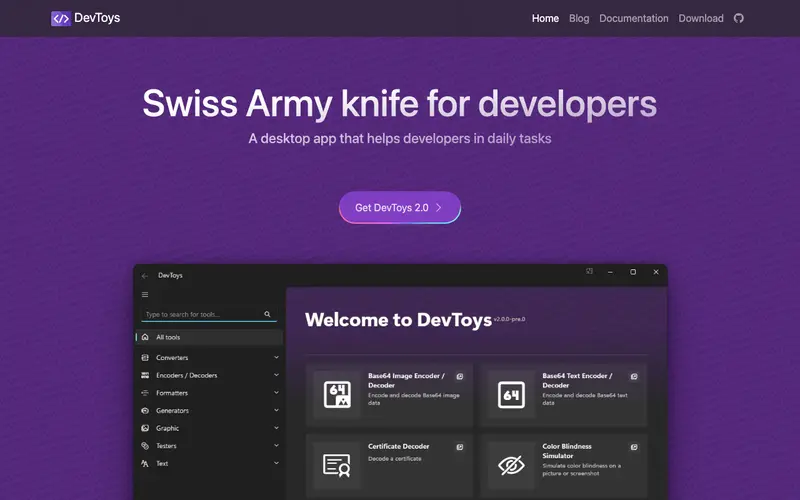The image size is (800, 500).
Task: Maximize the DevToys app window
Action: (x=633, y=272)
